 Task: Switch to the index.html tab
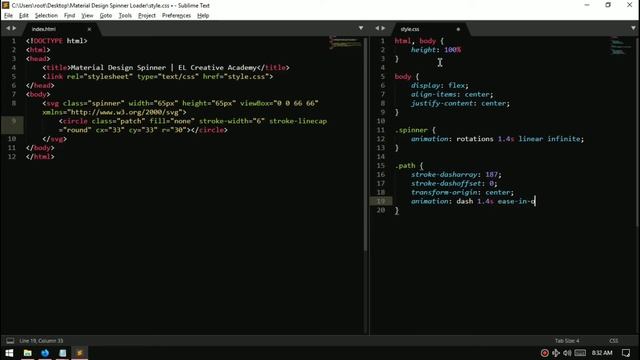pos(44,29)
